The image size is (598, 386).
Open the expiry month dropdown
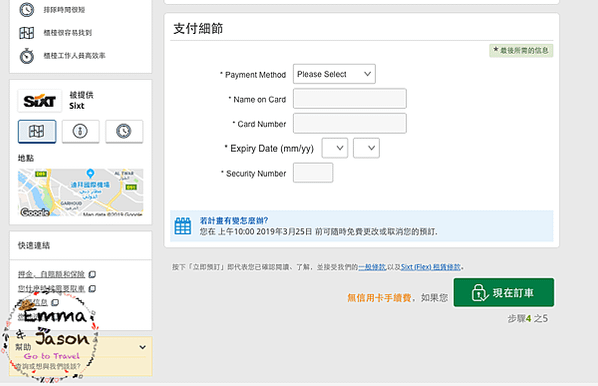tap(335, 148)
